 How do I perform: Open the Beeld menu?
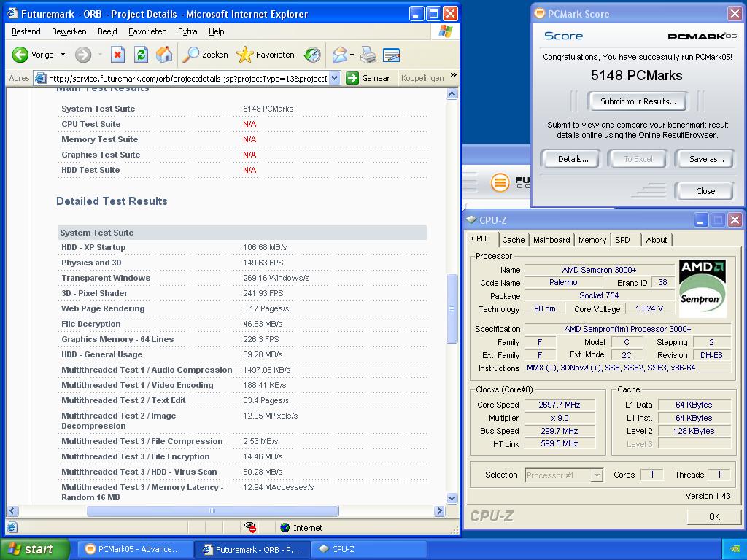tap(107, 31)
